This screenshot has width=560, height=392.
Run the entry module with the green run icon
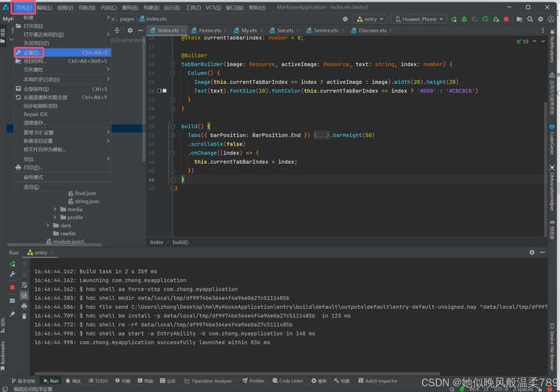(x=453, y=20)
